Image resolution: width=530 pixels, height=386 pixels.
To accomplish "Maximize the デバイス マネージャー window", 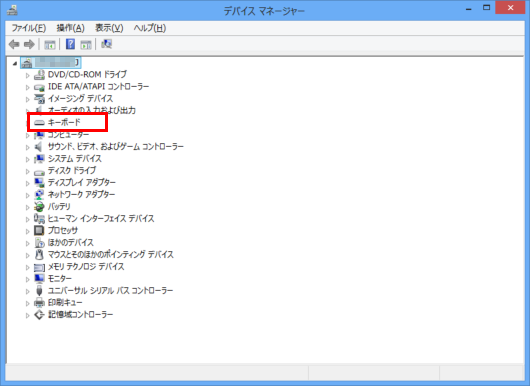I will coord(486,8).
